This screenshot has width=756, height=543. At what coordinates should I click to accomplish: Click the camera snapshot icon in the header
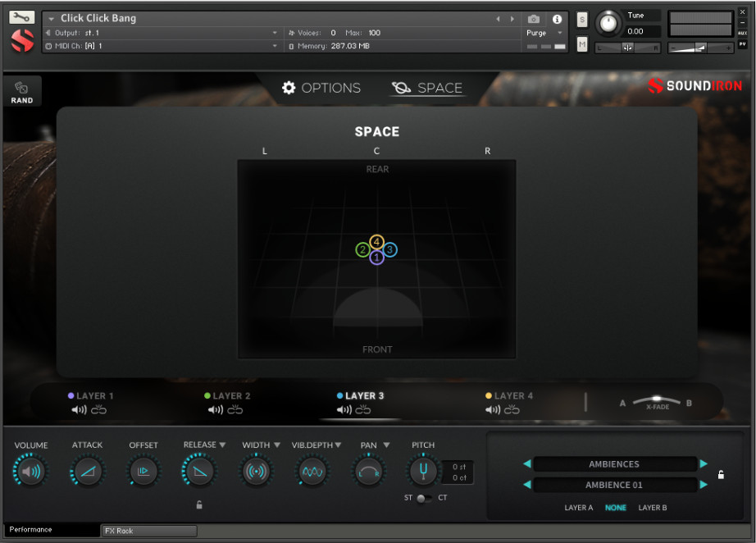(535, 19)
